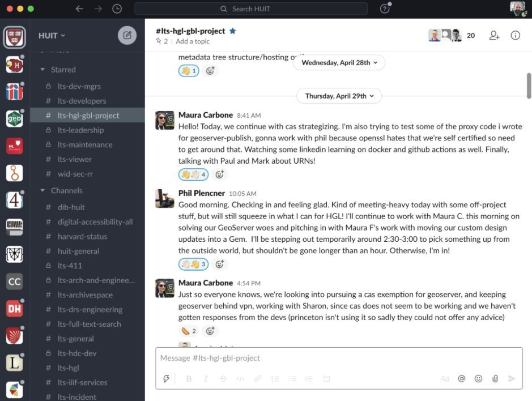The image size is (532, 401).
Task: Click the shortcuts lightning bolt icon
Action: tap(166, 378)
